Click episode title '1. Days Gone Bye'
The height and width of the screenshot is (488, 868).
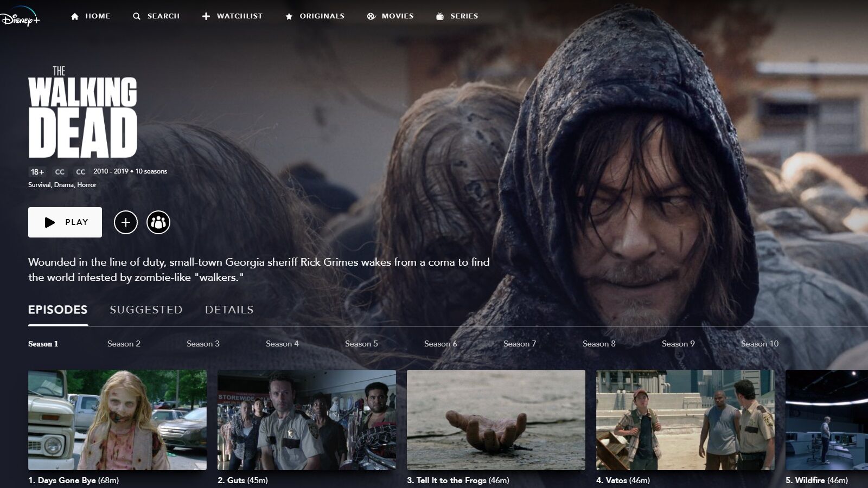(62, 480)
